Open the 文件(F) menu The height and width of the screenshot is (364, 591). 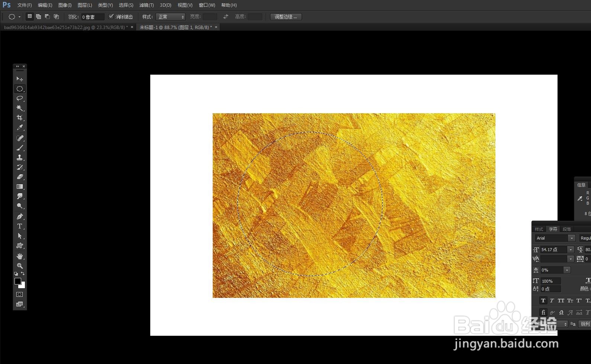[25, 5]
